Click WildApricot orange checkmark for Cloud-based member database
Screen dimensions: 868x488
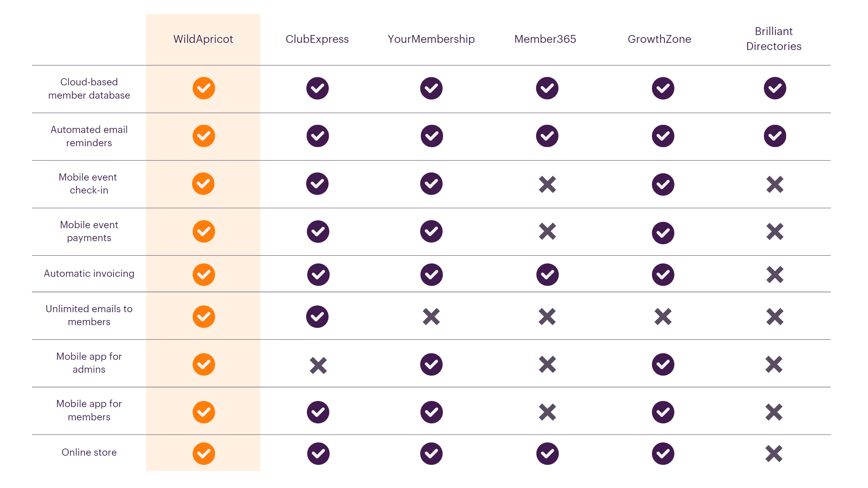pos(203,88)
